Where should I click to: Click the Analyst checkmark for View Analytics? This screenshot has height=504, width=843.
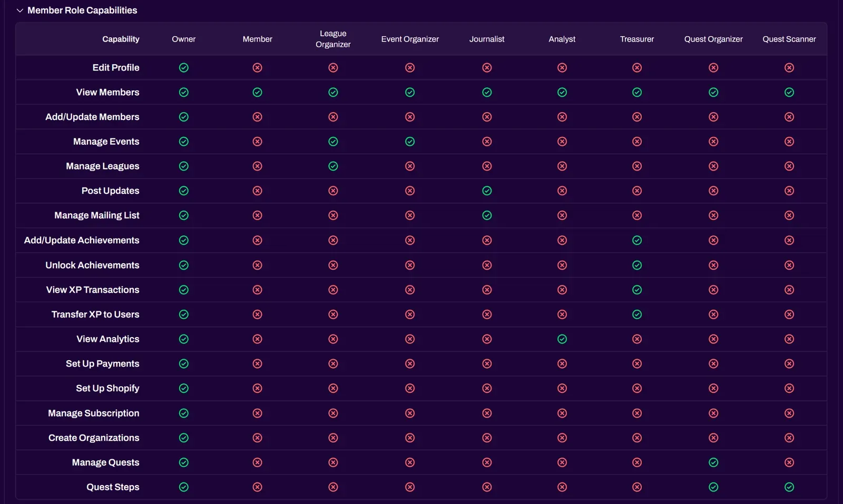(562, 339)
